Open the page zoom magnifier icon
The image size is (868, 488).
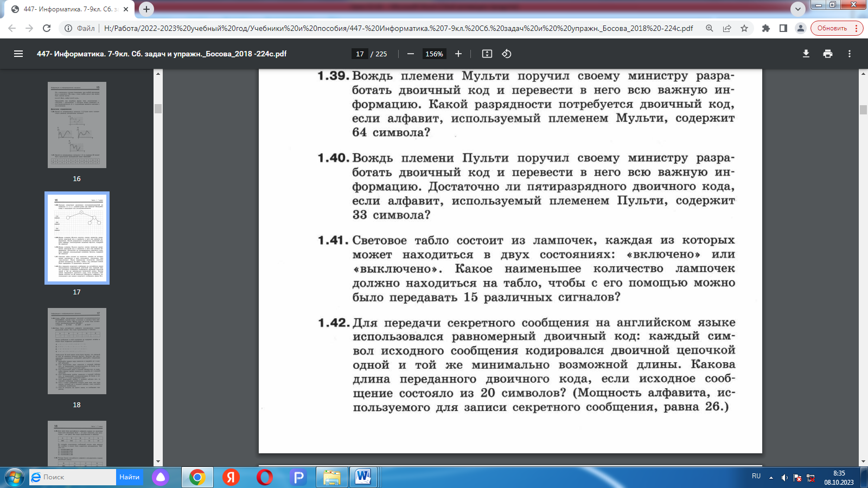click(710, 28)
